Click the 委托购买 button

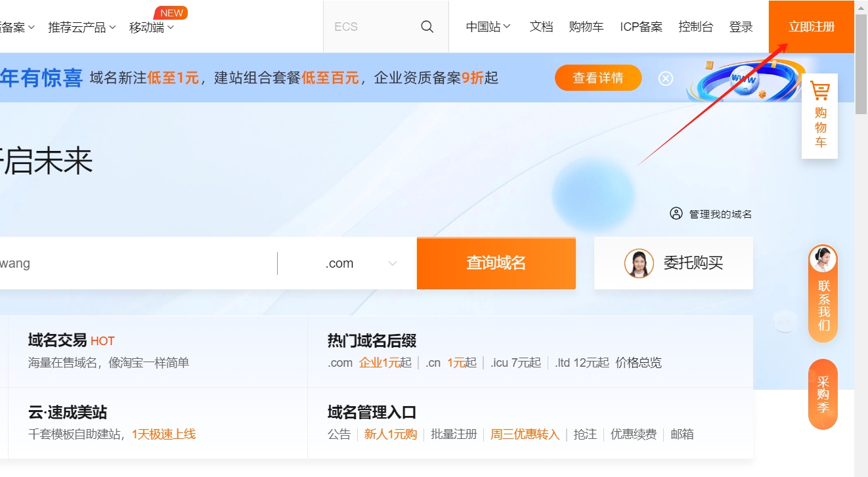coord(674,263)
